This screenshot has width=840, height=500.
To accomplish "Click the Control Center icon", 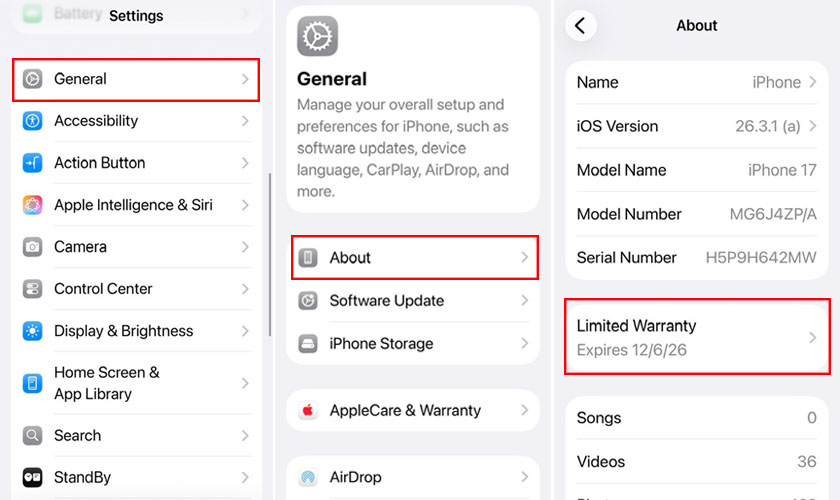I will pos(32,289).
